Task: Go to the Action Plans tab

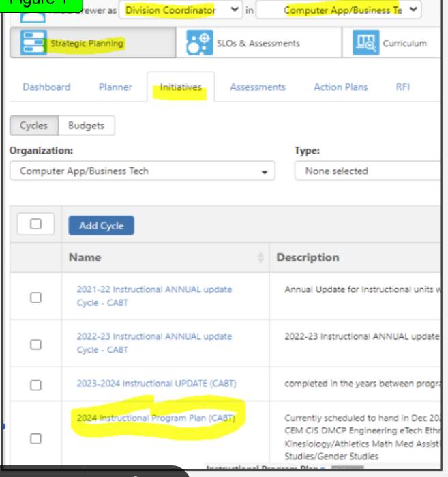Action: [340, 87]
